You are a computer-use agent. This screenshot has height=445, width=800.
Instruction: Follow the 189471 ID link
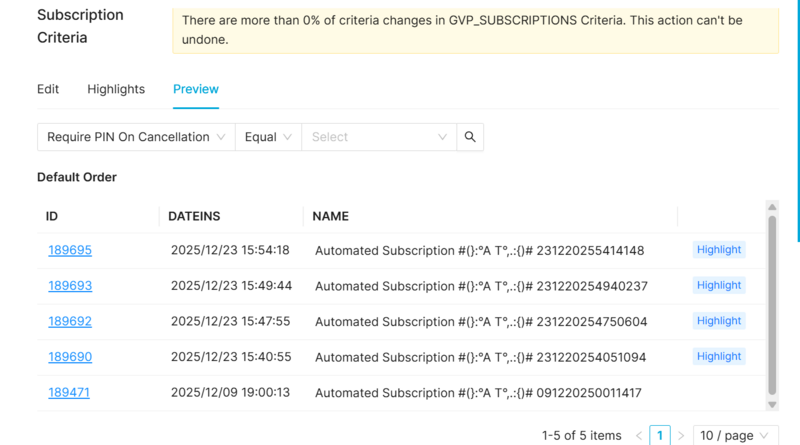pos(69,393)
